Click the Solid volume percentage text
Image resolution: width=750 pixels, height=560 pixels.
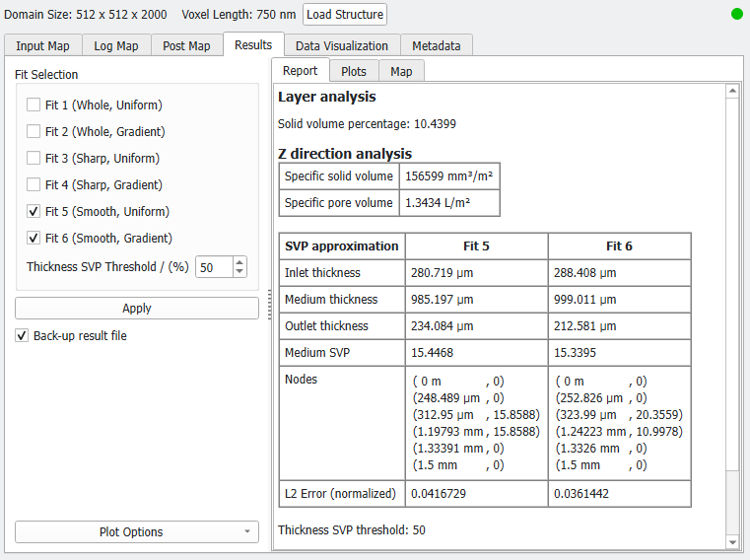point(367,124)
